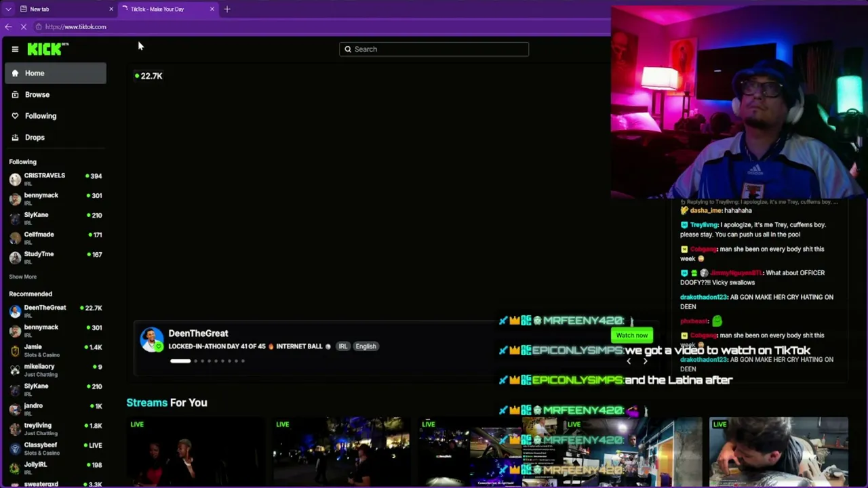The image size is (868, 488).
Task: Select the English language tag
Action: click(x=366, y=346)
